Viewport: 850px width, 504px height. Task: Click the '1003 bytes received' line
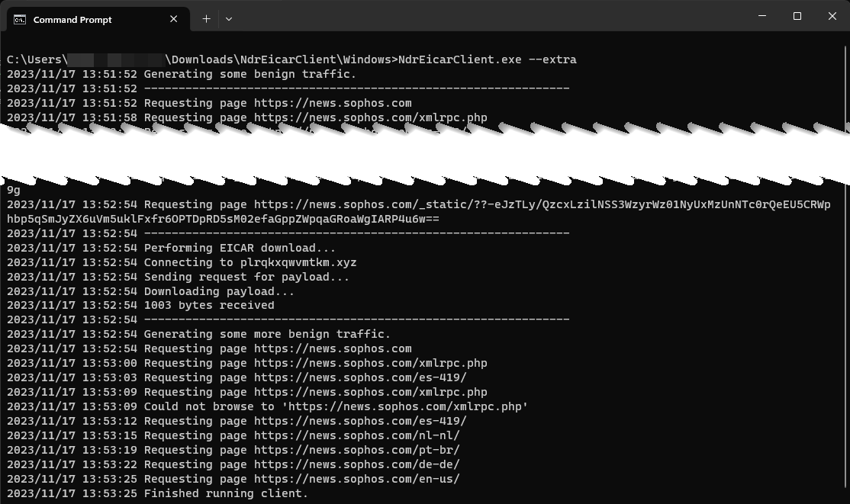(x=209, y=305)
